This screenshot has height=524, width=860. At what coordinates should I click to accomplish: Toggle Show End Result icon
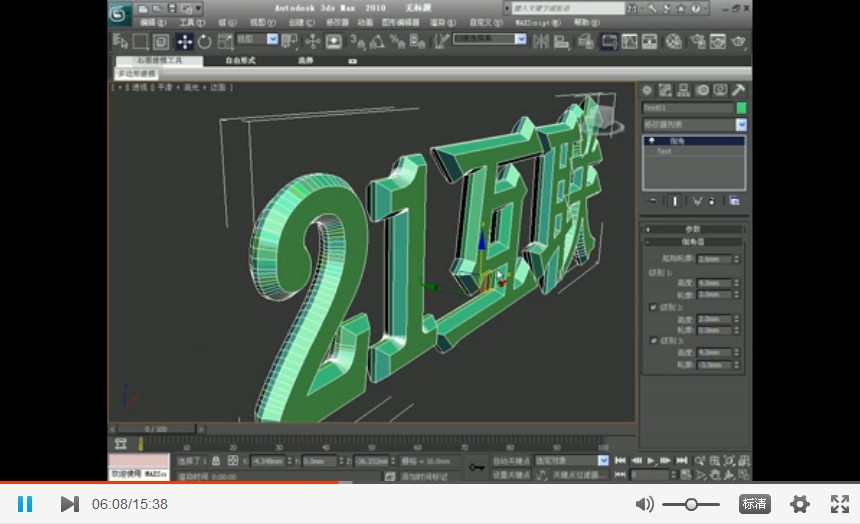click(675, 201)
